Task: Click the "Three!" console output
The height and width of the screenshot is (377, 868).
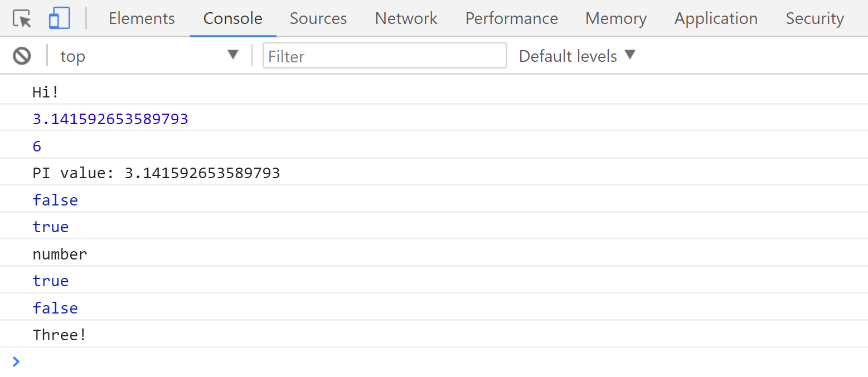Action: pos(60,335)
